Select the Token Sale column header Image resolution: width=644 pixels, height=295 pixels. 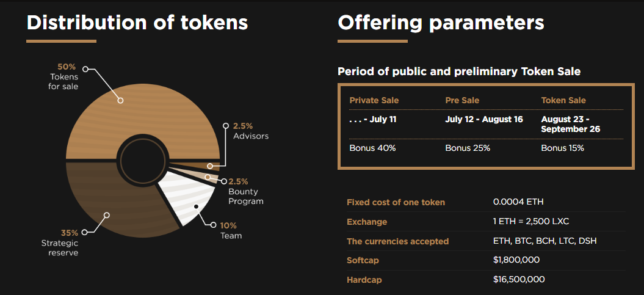click(x=563, y=100)
